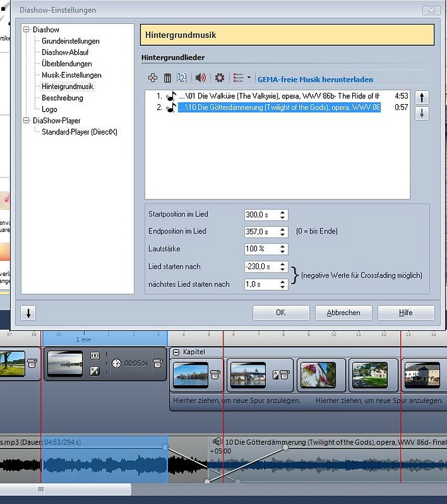This screenshot has height=504, width=447.
Task: Open the list view dropdown arrow in toolbar
Action: click(x=249, y=78)
